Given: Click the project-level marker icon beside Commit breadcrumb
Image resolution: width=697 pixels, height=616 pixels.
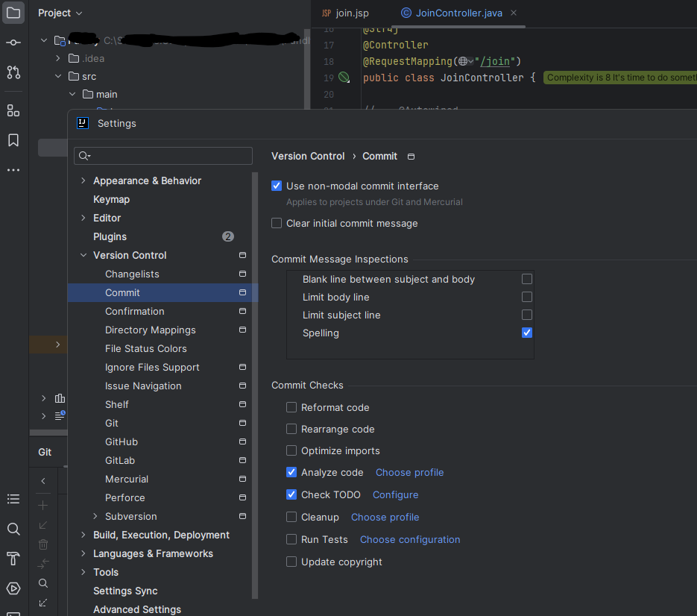Looking at the screenshot, I should pos(411,157).
